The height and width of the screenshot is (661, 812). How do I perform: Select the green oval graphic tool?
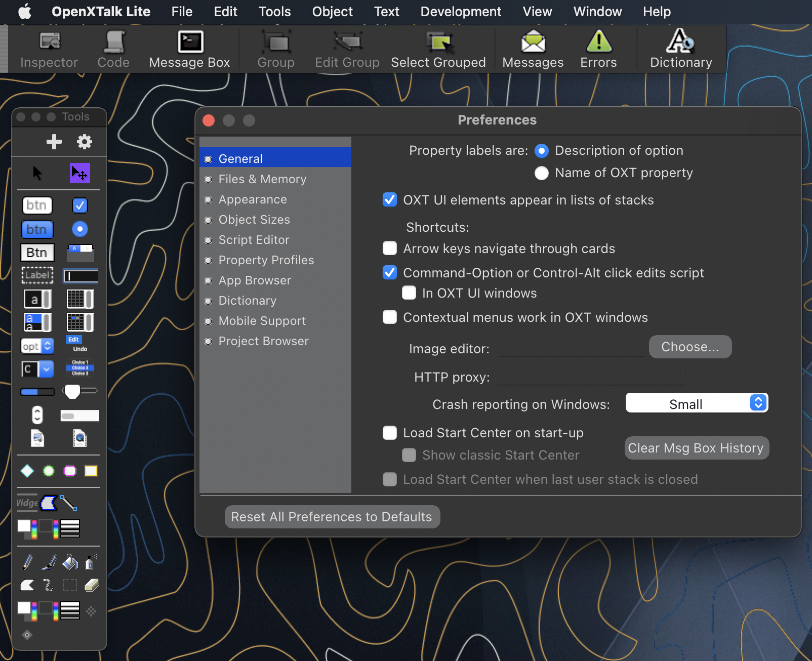(49, 471)
